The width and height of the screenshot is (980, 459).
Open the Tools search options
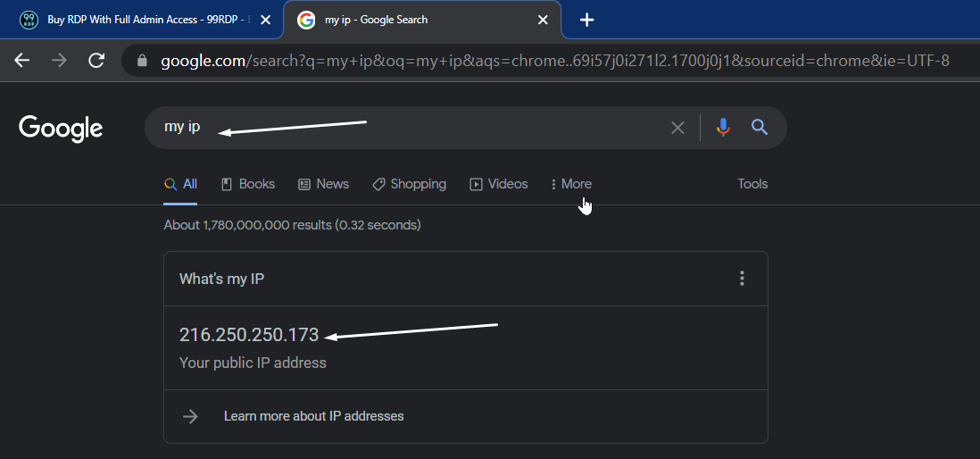click(x=752, y=184)
